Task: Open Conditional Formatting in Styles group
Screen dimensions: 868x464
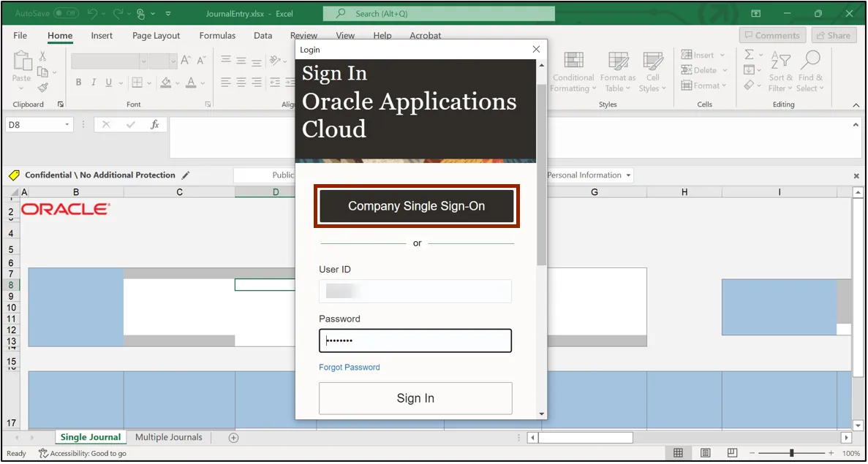Action: click(573, 72)
